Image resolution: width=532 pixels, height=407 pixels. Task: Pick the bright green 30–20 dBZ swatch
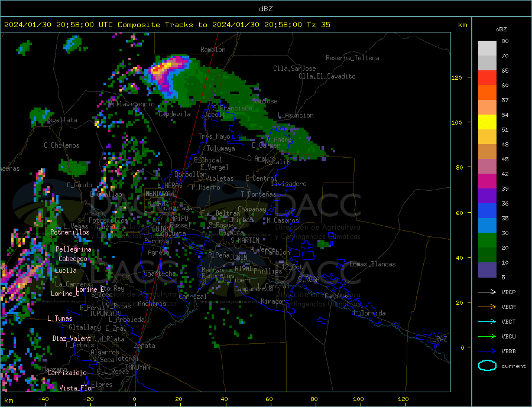click(487, 240)
